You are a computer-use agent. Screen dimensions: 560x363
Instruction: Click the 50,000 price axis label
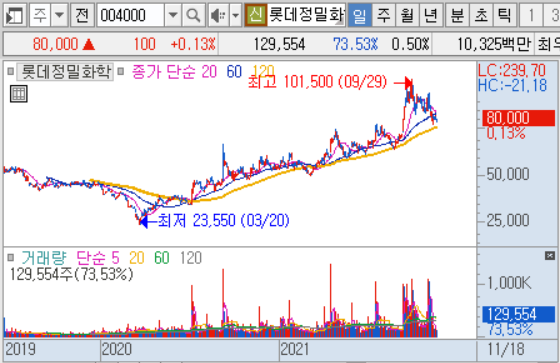(x=508, y=174)
